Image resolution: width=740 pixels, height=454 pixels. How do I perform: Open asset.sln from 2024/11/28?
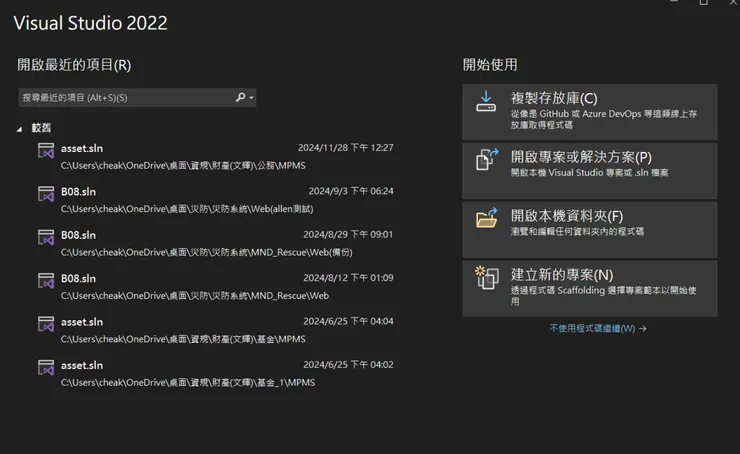tap(215, 156)
